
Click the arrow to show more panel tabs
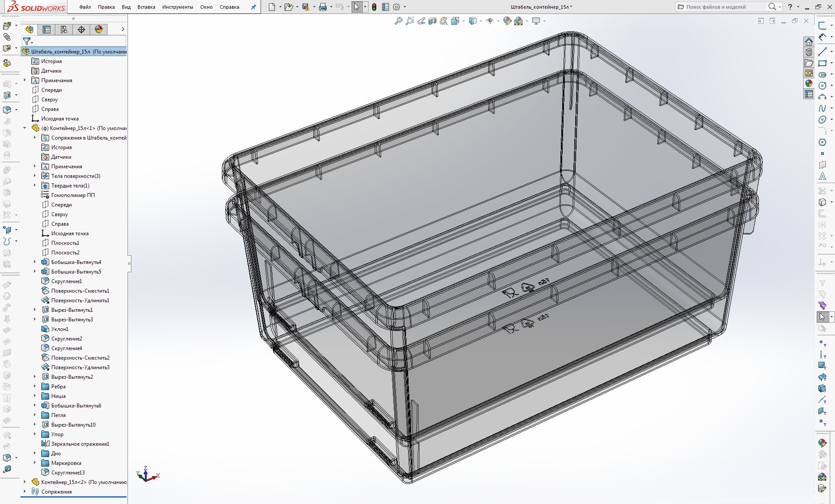point(122,29)
